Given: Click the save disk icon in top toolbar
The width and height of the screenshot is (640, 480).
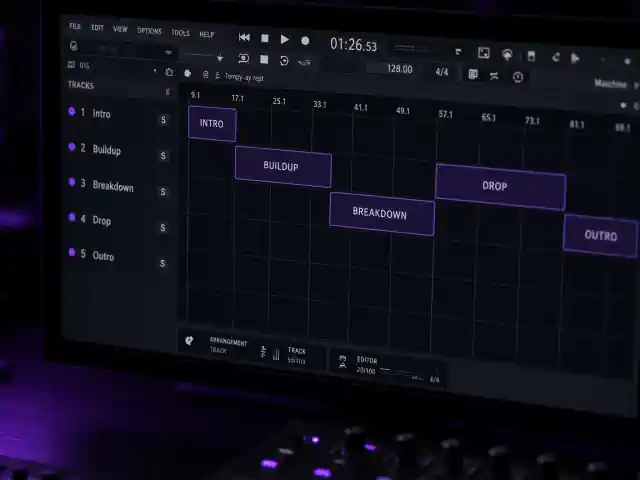Looking at the screenshot, I should click(531, 56).
